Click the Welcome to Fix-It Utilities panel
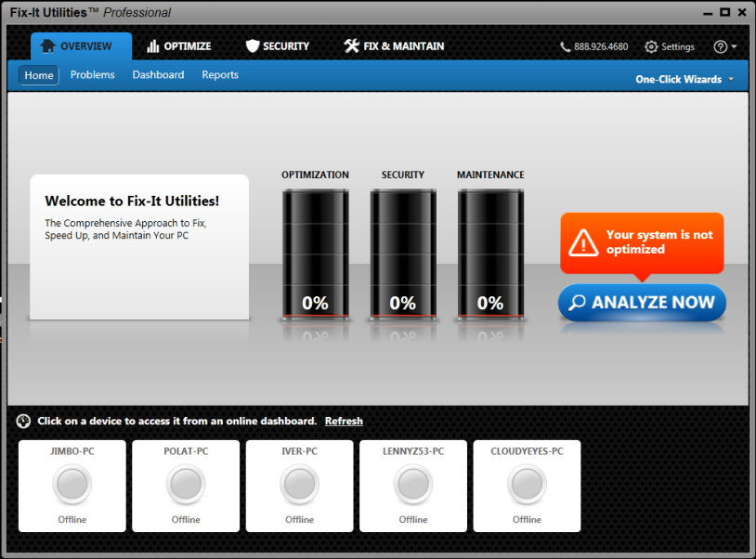756x559 pixels. (x=139, y=247)
